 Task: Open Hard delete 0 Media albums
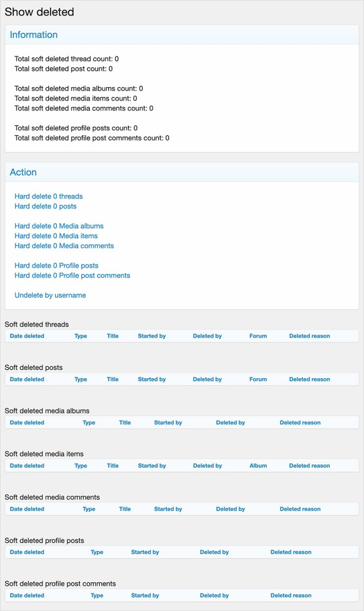[x=59, y=226]
